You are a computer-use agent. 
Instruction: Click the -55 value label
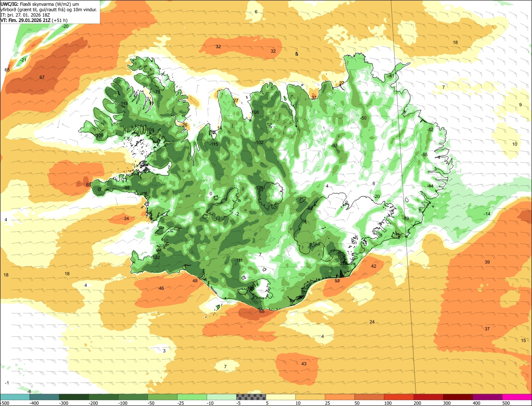(424, 155)
